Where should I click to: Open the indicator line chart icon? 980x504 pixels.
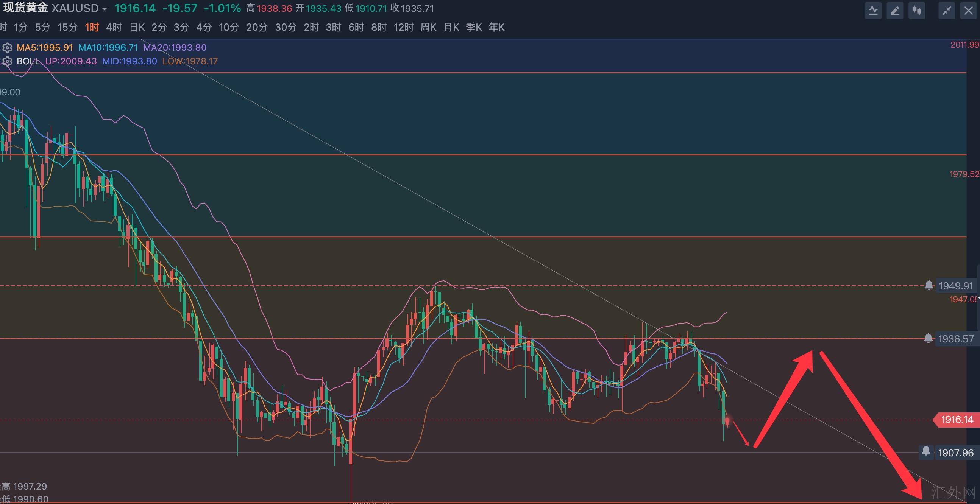873,10
